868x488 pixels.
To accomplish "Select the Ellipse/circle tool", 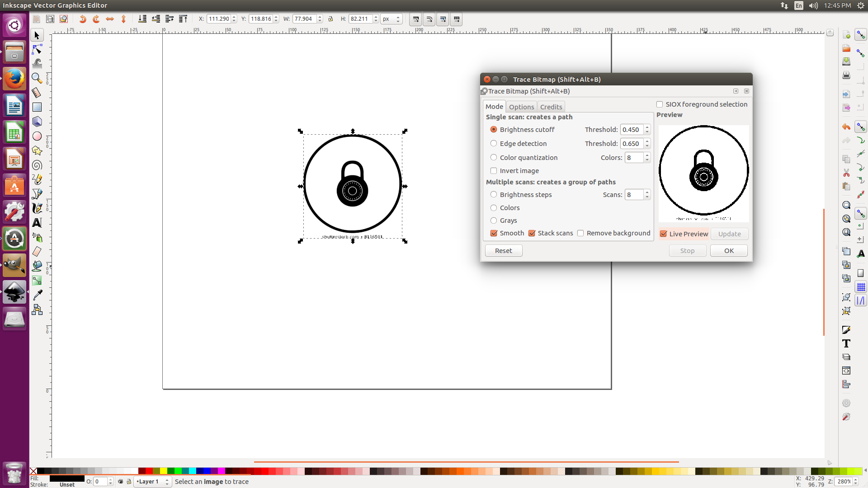I will tap(37, 136).
